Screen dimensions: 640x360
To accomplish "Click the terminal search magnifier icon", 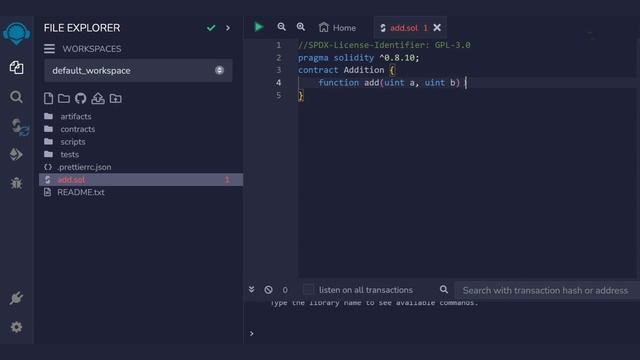I will [444, 289].
